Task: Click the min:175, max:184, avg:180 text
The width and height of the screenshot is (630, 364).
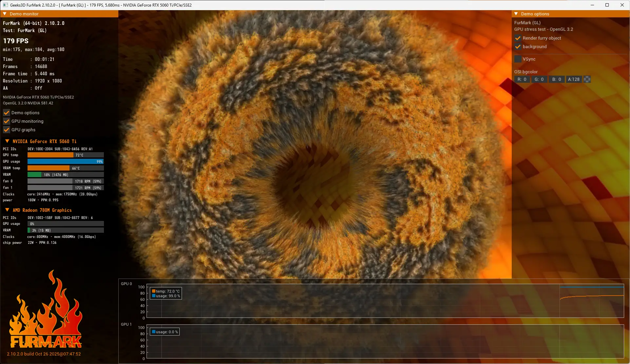Action: (x=34, y=49)
